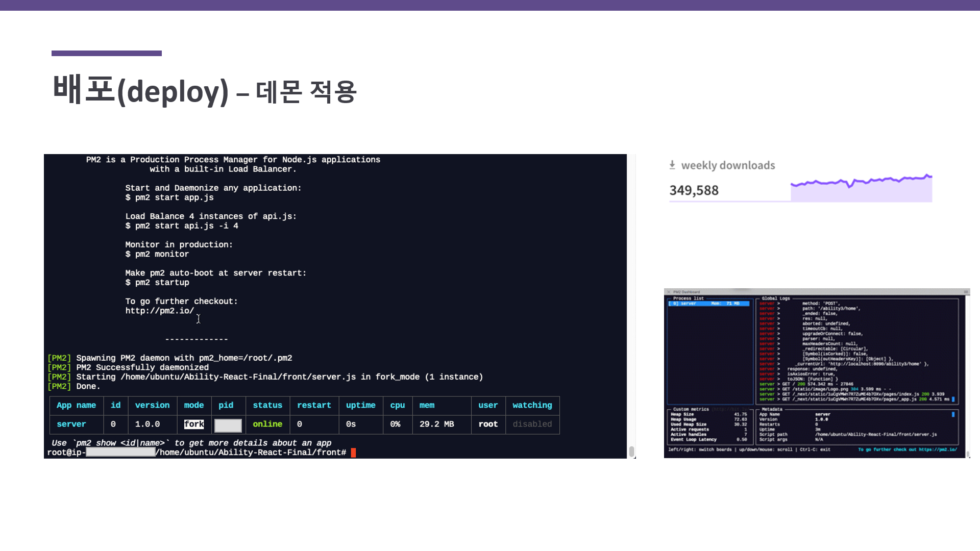
Task: Click the 'Event Loop Latency' metric row
Action: (x=708, y=439)
